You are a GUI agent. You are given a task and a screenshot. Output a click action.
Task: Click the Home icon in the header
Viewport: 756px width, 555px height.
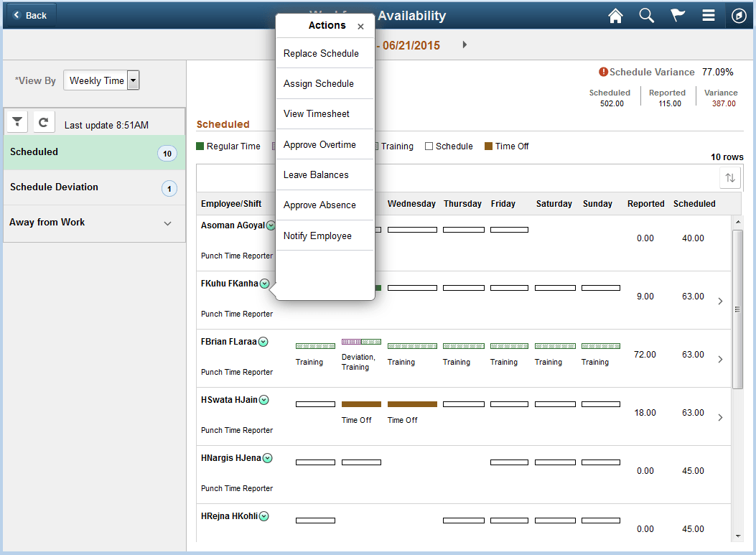pos(615,15)
